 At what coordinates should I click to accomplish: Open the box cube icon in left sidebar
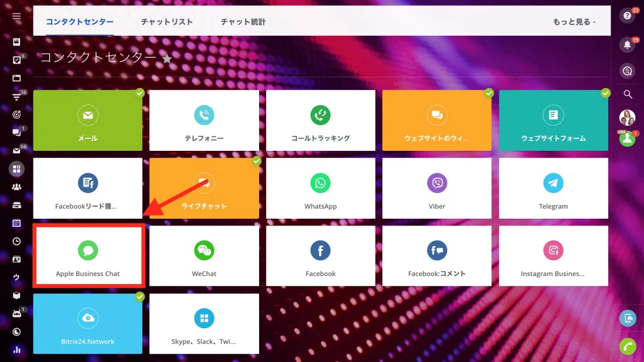coord(16,295)
